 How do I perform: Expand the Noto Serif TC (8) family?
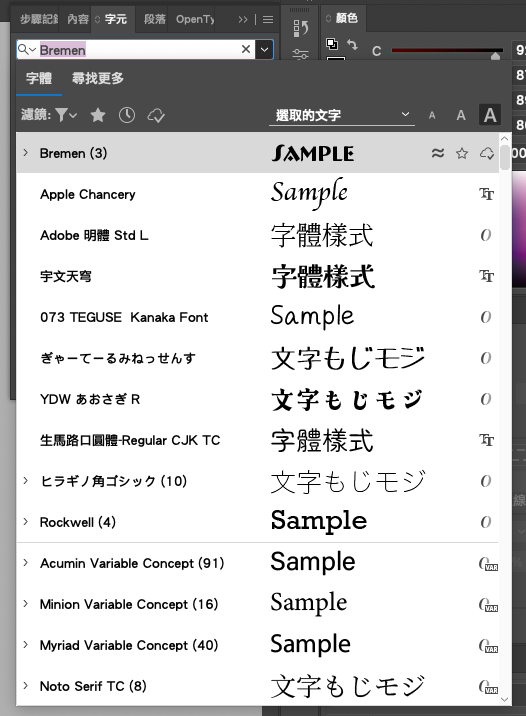pyautogui.click(x=26, y=686)
